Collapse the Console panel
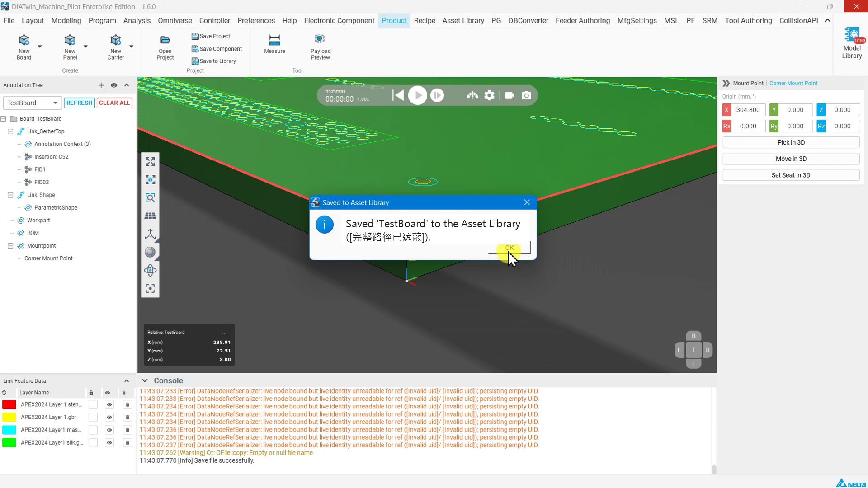 click(x=145, y=381)
